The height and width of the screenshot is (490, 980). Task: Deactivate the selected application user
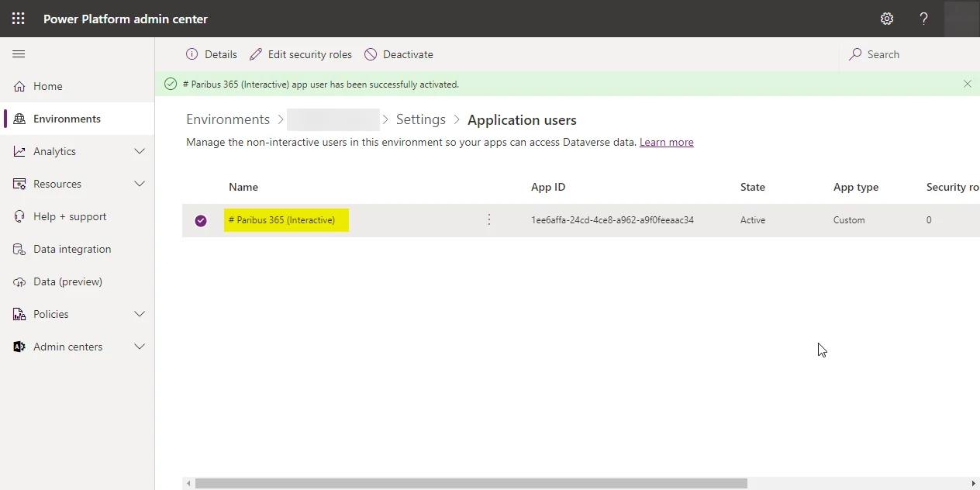pos(399,54)
